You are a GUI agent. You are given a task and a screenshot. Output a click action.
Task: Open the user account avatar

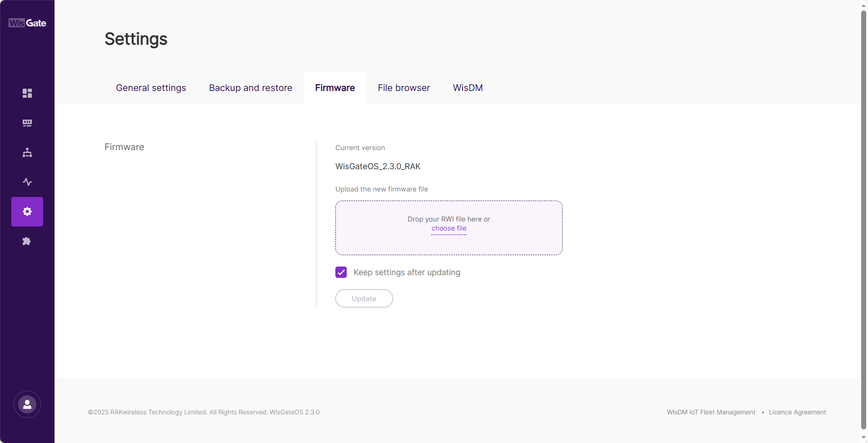pos(27,404)
